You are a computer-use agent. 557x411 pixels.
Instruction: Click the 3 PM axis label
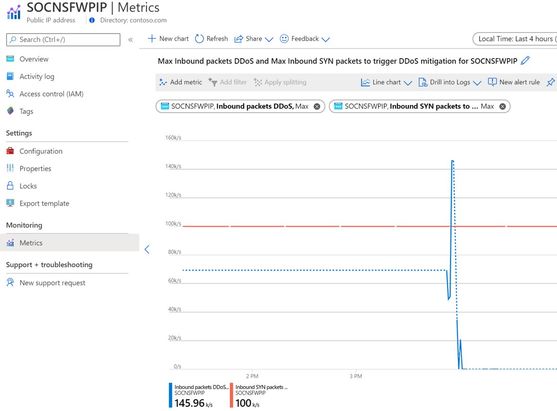pyautogui.click(x=356, y=376)
